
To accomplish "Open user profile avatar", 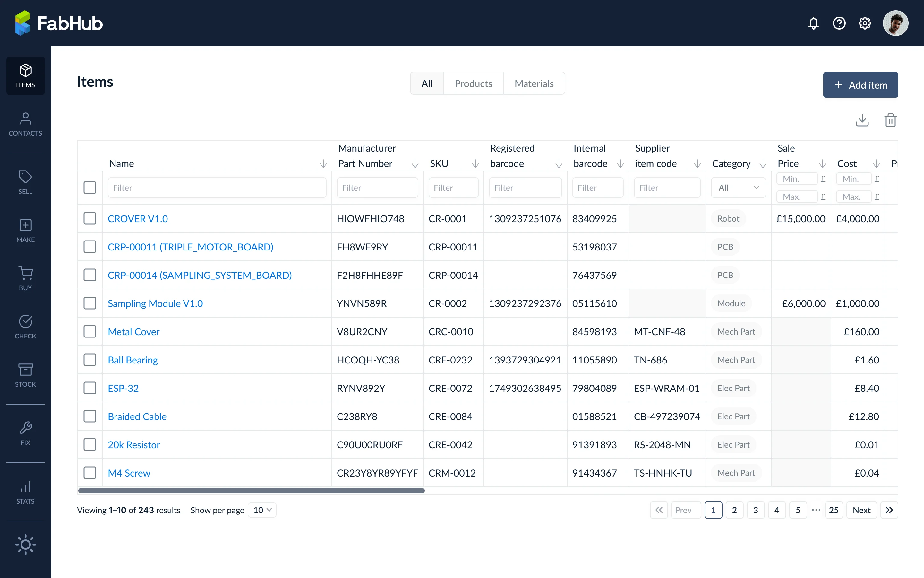I will point(895,23).
